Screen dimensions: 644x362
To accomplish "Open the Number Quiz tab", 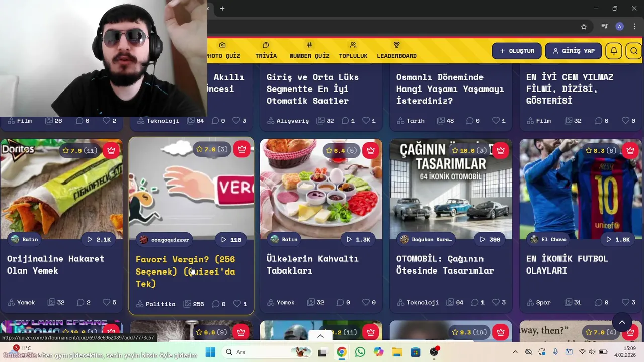I will pyautogui.click(x=309, y=51).
